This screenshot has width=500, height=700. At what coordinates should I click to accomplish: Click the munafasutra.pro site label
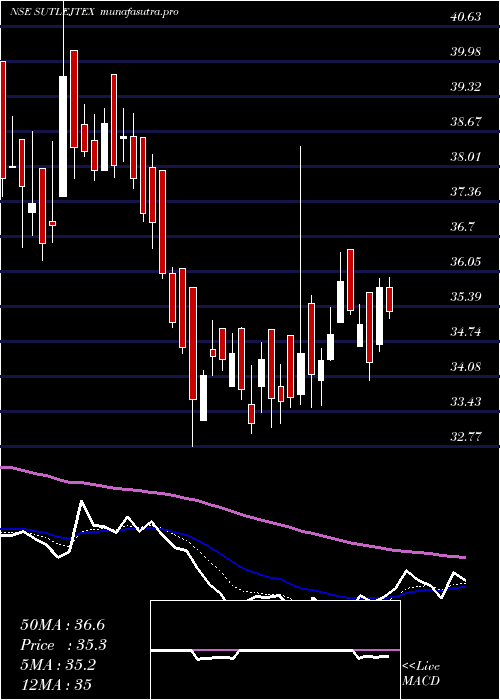click(140, 12)
